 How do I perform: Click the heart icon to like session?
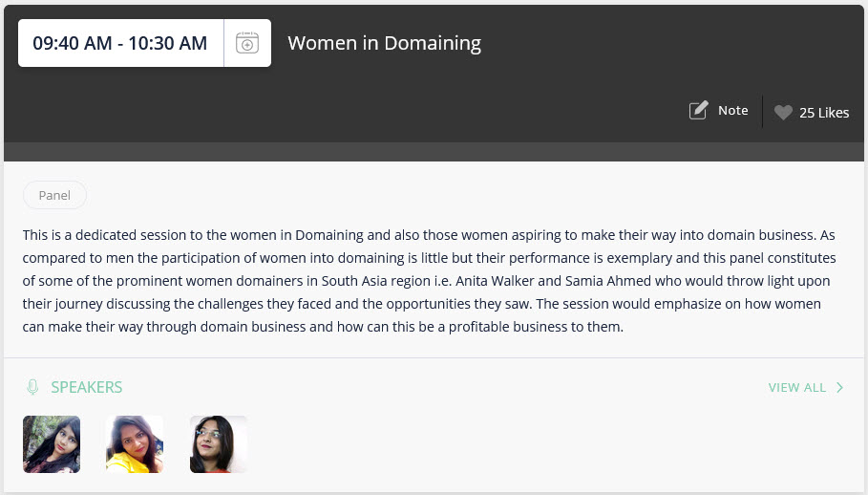click(783, 113)
